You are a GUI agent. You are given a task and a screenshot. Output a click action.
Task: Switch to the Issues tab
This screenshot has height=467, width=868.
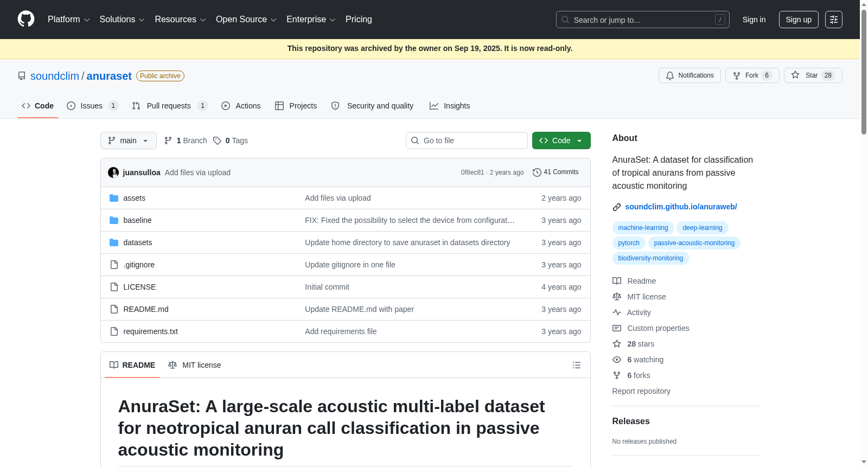[92, 106]
